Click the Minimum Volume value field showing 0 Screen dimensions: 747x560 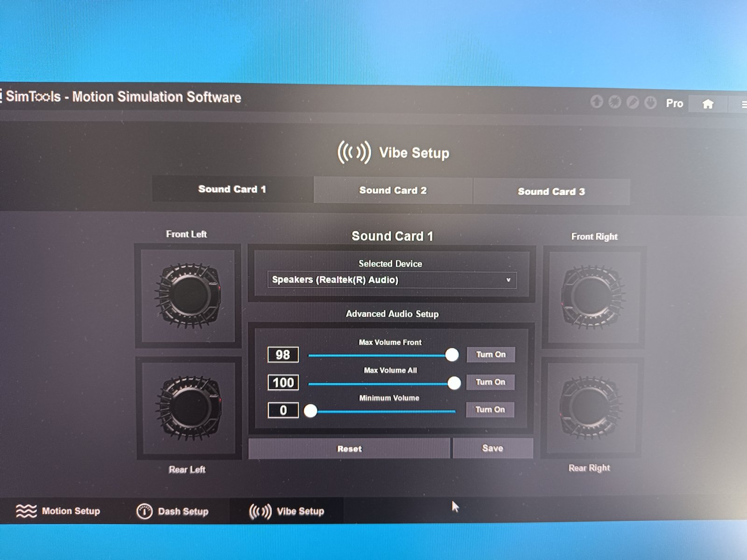283,410
